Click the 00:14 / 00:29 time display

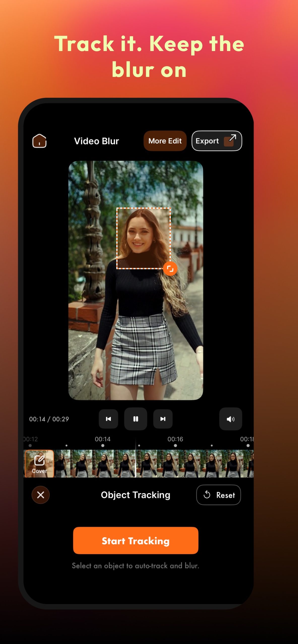click(x=49, y=419)
